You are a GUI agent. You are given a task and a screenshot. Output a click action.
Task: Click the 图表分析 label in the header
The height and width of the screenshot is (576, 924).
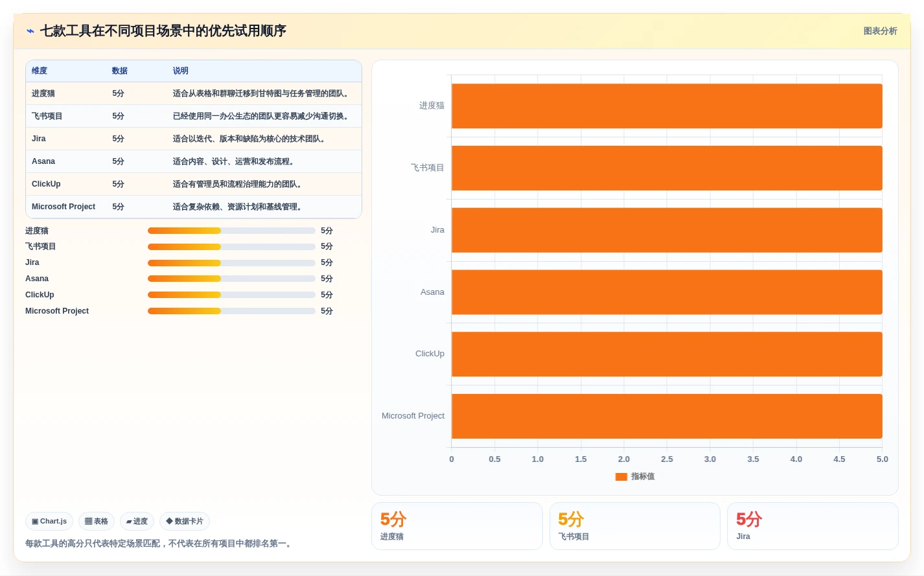point(880,31)
